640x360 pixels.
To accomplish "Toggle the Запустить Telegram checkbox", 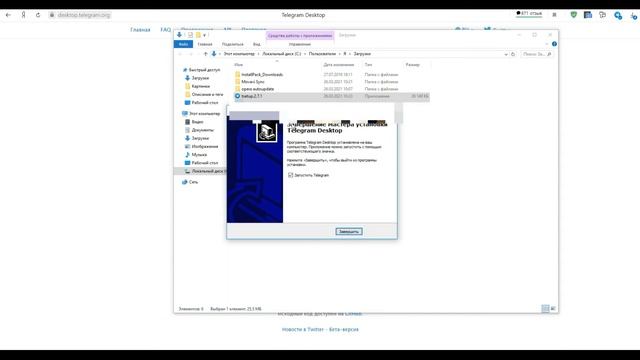I will 290,175.
